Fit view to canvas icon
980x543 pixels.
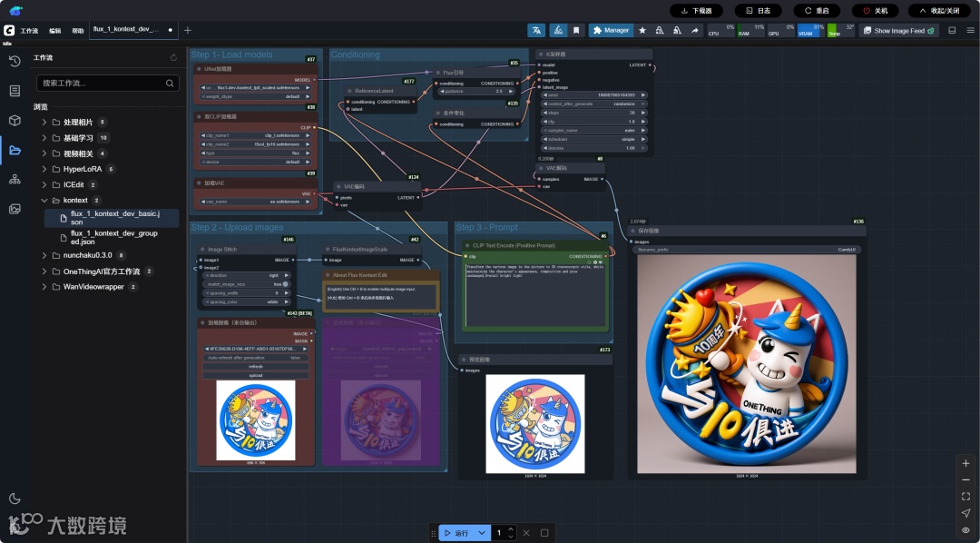coord(965,497)
